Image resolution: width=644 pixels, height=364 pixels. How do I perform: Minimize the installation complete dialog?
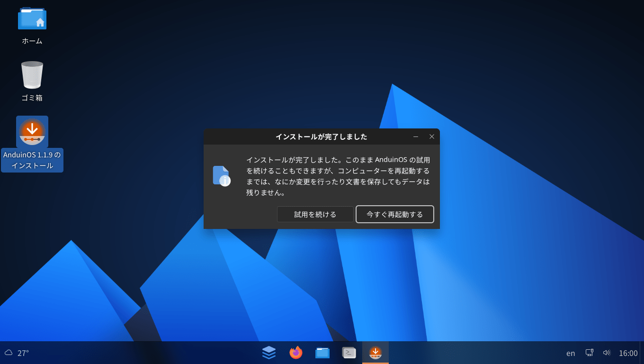(x=416, y=136)
